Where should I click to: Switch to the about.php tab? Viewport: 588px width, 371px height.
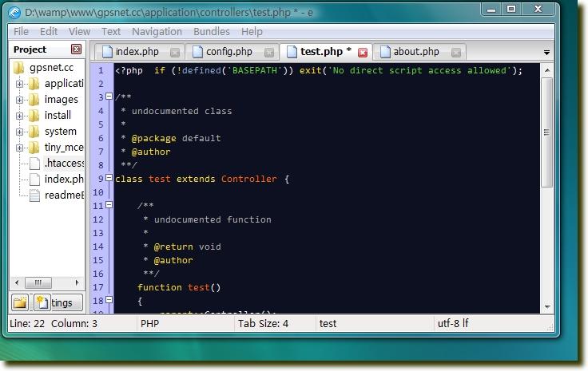tap(416, 52)
